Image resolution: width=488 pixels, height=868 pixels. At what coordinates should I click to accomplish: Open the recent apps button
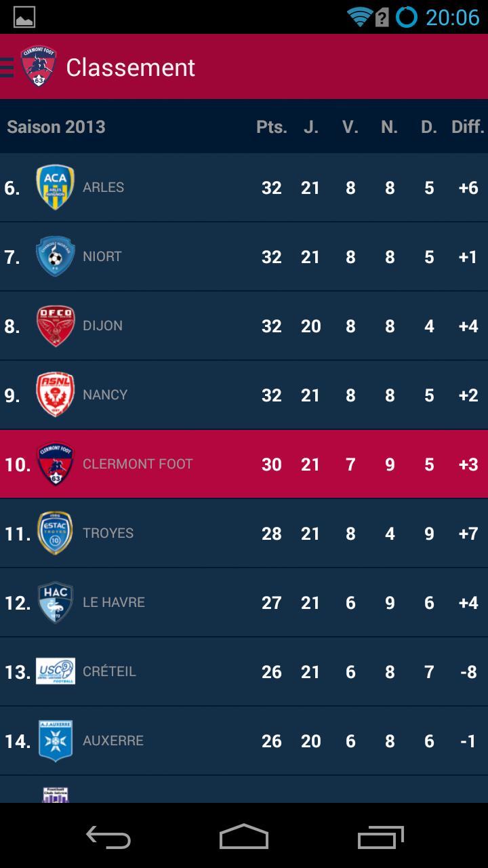click(x=380, y=836)
